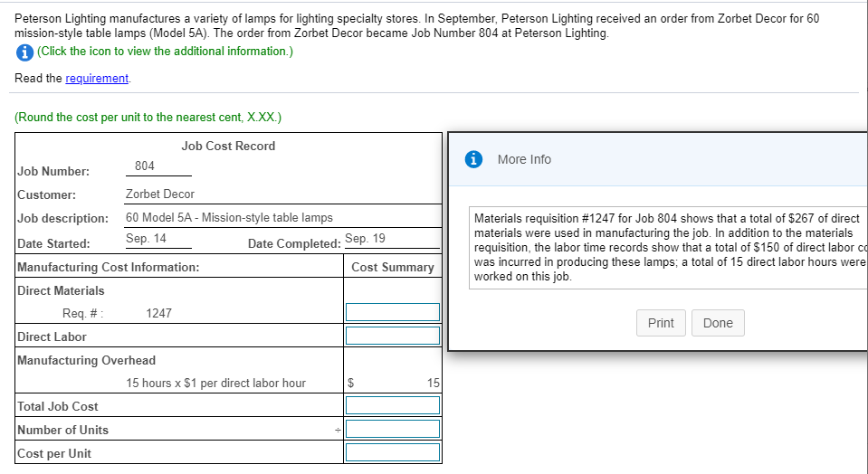The height and width of the screenshot is (474, 868).
Task: Focus the Direct Labor cost input
Action: 392,336
